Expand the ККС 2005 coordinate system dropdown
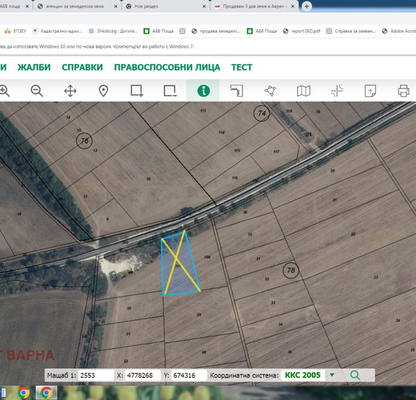 [x=332, y=375]
